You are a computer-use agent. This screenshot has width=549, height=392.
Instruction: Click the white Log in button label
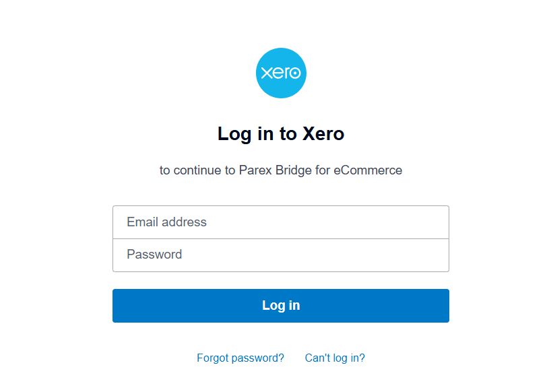(281, 306)
